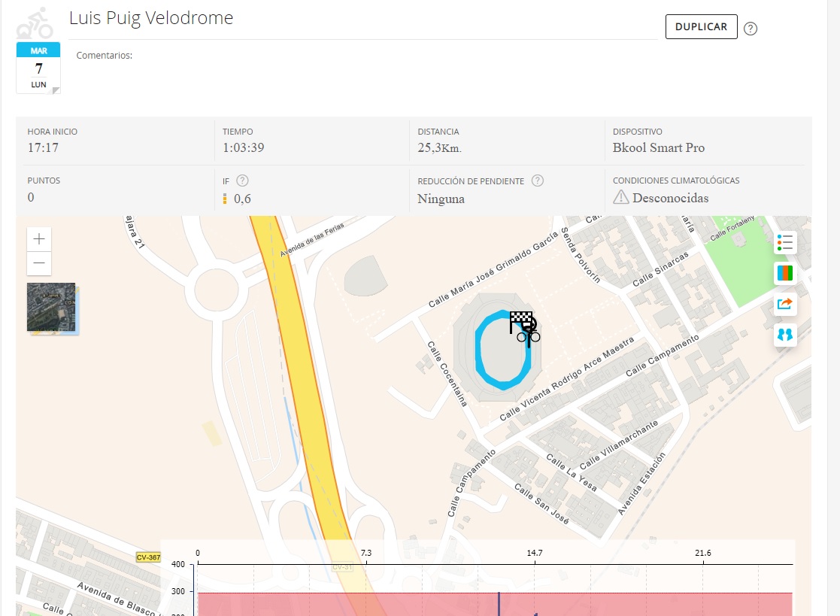Viewport: 840px width, 616px height.
Task: Share the route with share icon
Action: click(x=785, y=304)
